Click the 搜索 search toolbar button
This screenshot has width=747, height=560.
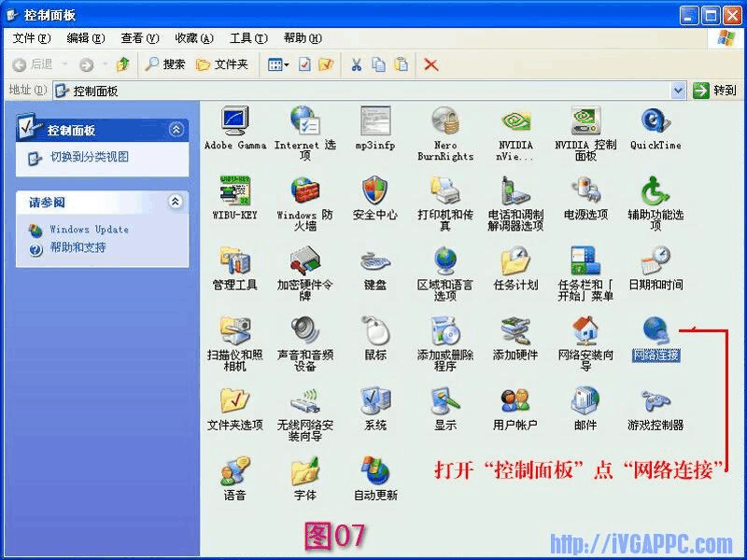pyautogui.click(x=164, y=64)
